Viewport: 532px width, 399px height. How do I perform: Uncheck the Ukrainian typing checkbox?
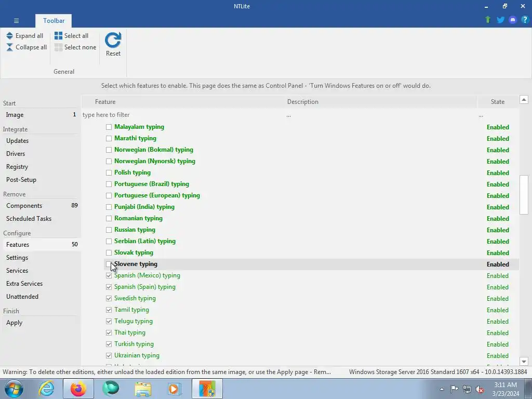(109, 355)
